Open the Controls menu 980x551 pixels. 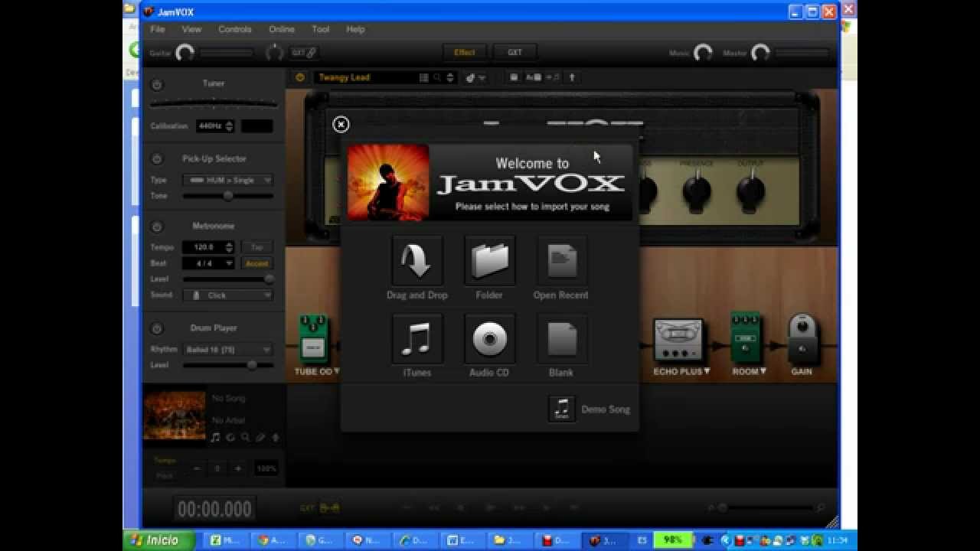pos(235,29)
